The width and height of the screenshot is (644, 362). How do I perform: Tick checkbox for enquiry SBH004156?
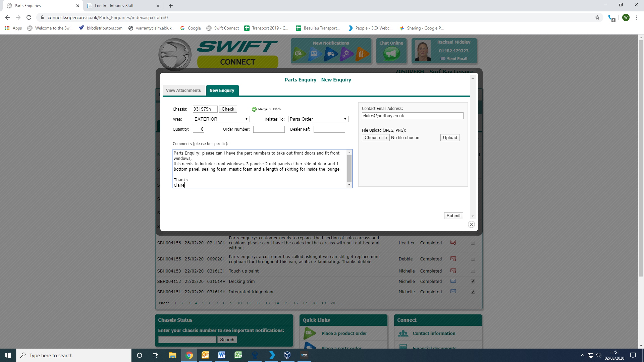(x=473, y=243)
